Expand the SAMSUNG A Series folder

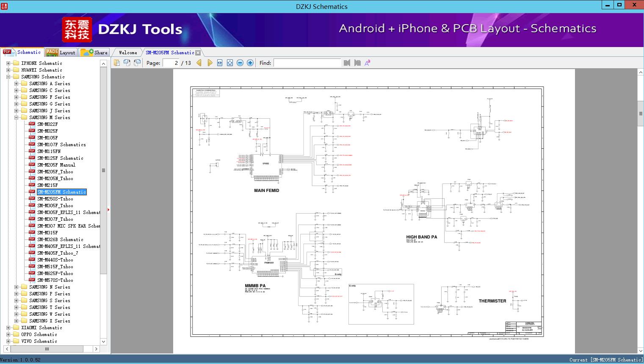click(16, 83)
